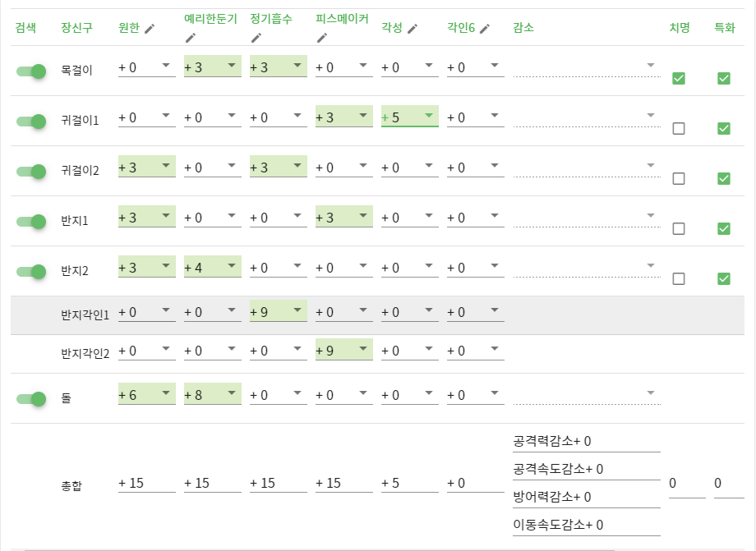
Task: Expand the 감소 dropdown for 목걸이
Action: tap(587, 67)
